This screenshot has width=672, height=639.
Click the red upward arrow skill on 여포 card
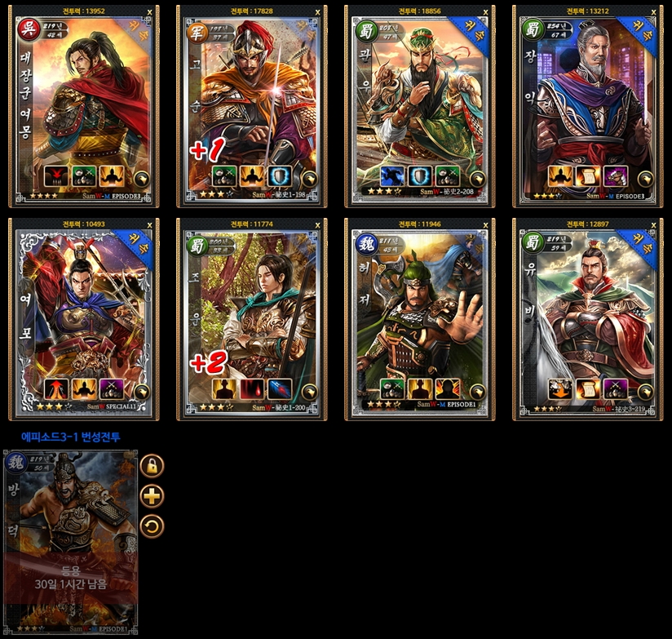coord(56,389)
